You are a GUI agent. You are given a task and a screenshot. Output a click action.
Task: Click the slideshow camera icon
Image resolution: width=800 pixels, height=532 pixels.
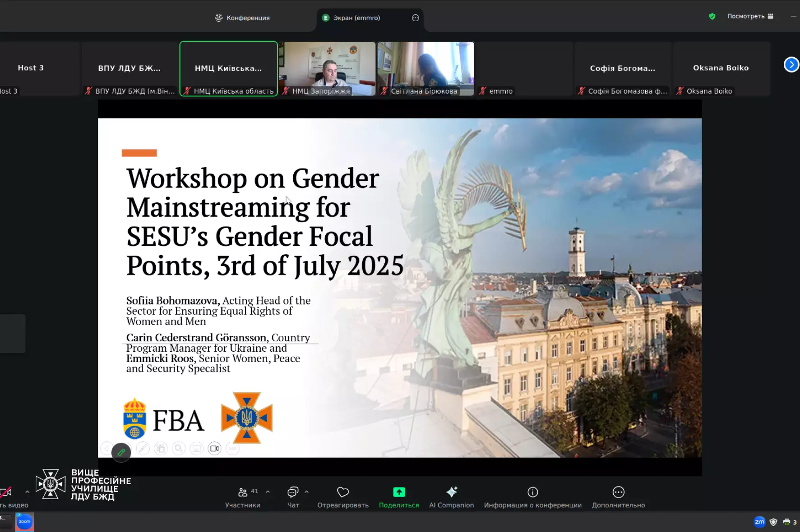pos(214,449)
